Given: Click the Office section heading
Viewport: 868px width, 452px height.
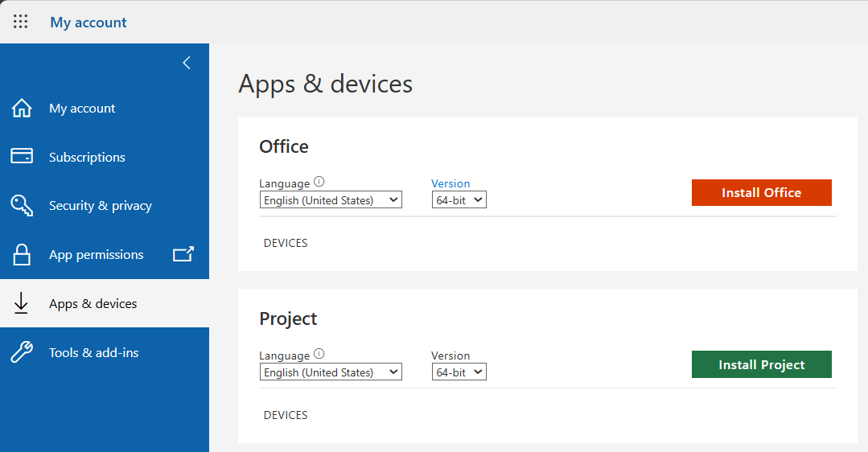Looking at the screenshot, I should pyautogui.click(x=284, y=146).
